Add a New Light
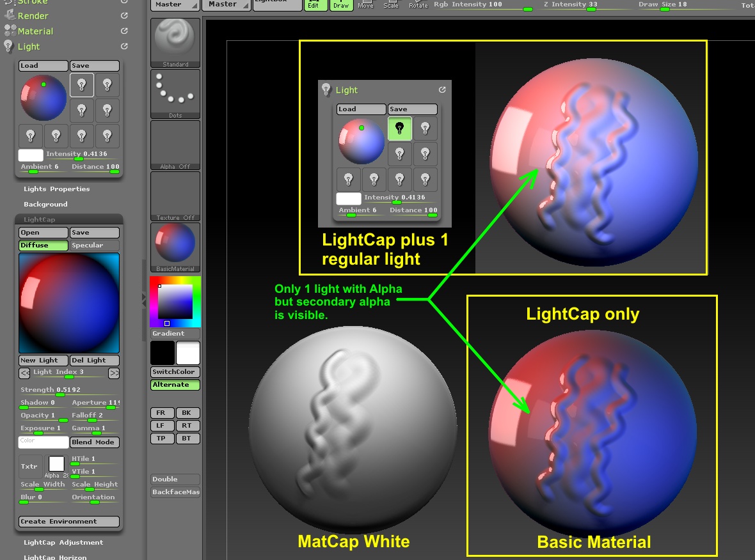The image size is (755, 560). pyautogui.click(x=44, y=361)
